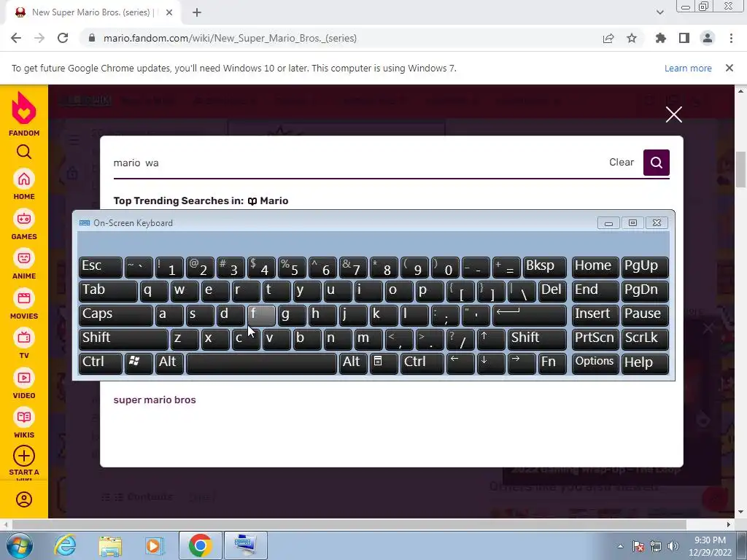Toggle right Shift key on keyboard
The image size is (747, 560).
pos(537,338)
